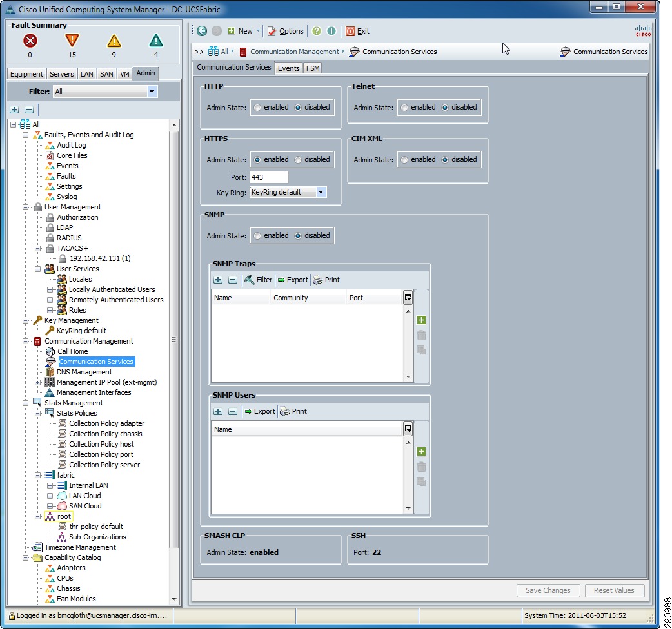The height and width of the screenshot is (629, 672).
Task: Select Telnet disabled radio button
Action: click(445, 108)
